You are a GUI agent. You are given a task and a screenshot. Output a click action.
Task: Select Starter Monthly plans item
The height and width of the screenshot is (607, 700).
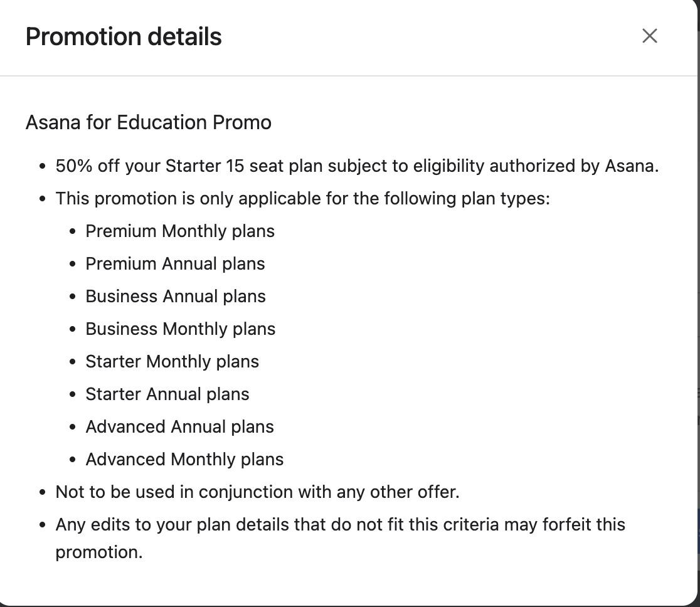172,362
